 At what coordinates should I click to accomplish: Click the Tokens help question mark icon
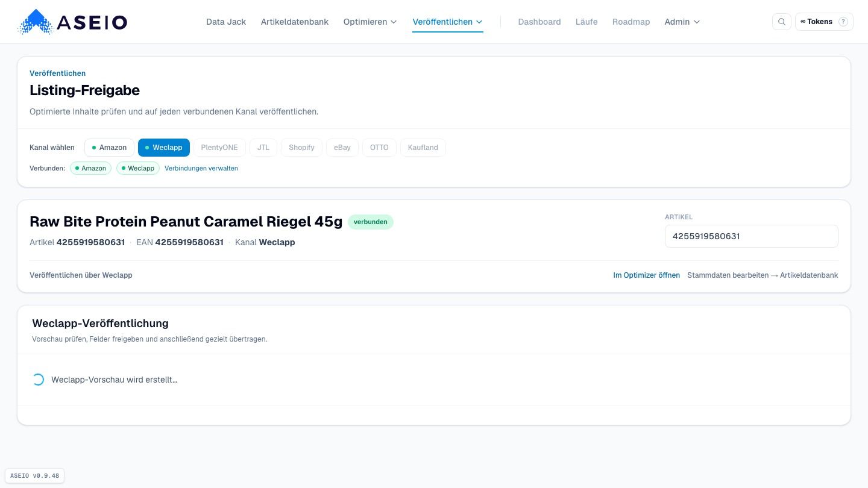[x=843, y=22]
